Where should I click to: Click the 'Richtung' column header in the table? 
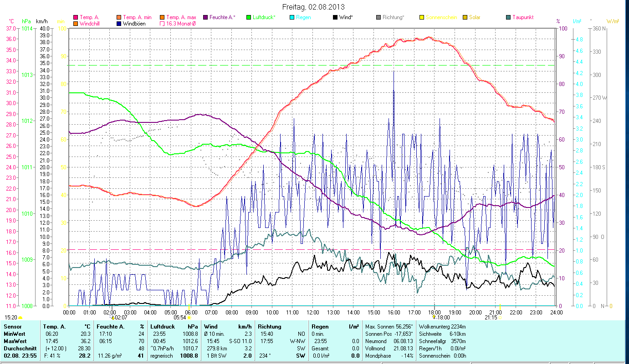point(270,327)
